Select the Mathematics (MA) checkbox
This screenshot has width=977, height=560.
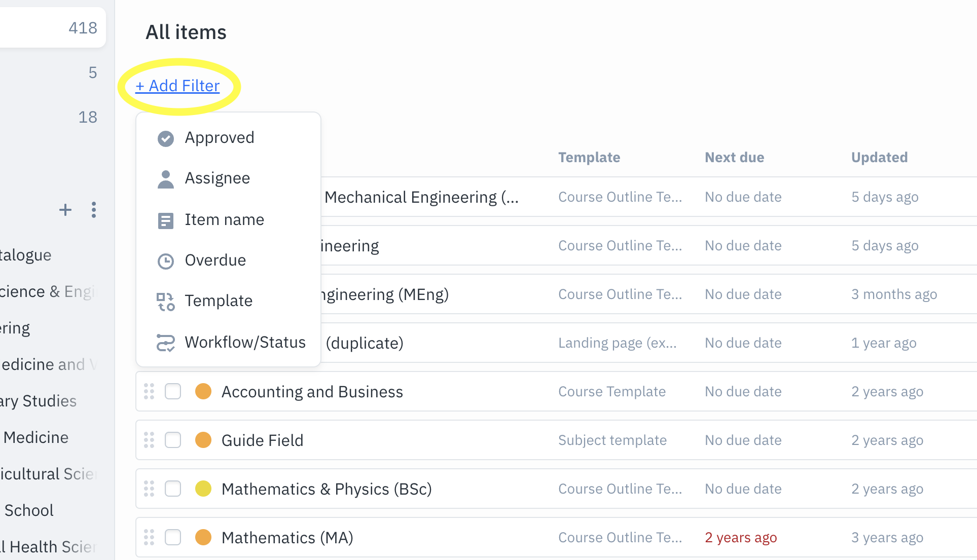pyautogui.click(x=172, y=537)
